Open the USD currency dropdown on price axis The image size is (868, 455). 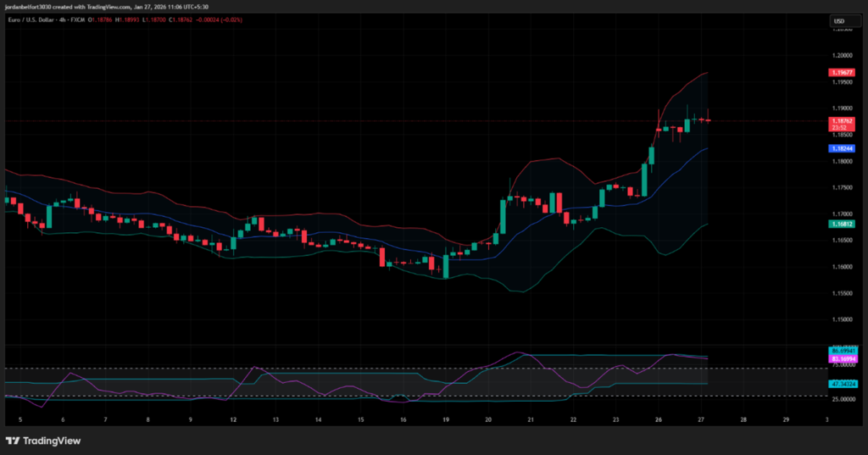tap(839, 21)
